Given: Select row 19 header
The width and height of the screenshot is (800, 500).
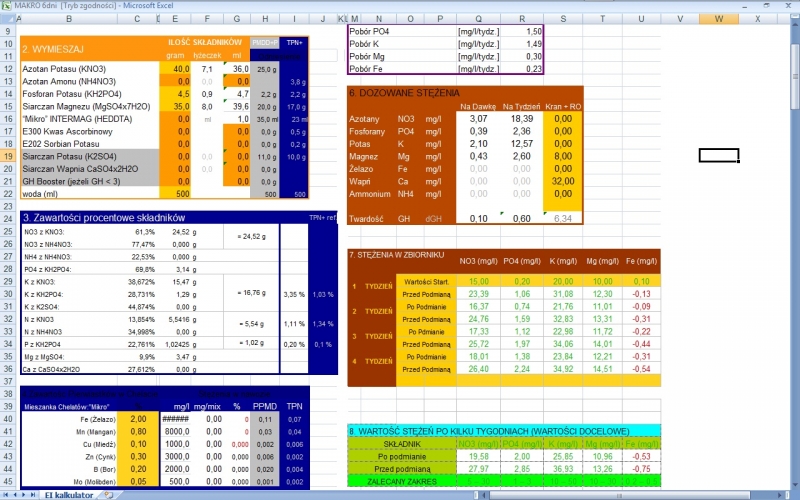Looking at the screenshot, I should click(x=8, y=157).
